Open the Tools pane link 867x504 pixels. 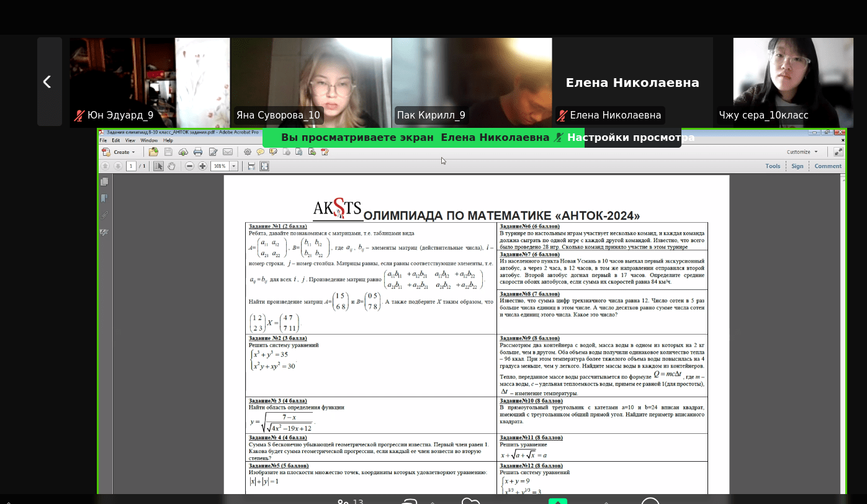(x=773, y=166)
